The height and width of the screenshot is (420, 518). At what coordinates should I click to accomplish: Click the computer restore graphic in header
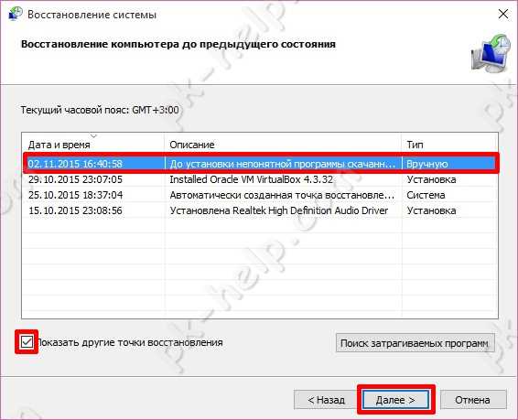coord(491,53)
